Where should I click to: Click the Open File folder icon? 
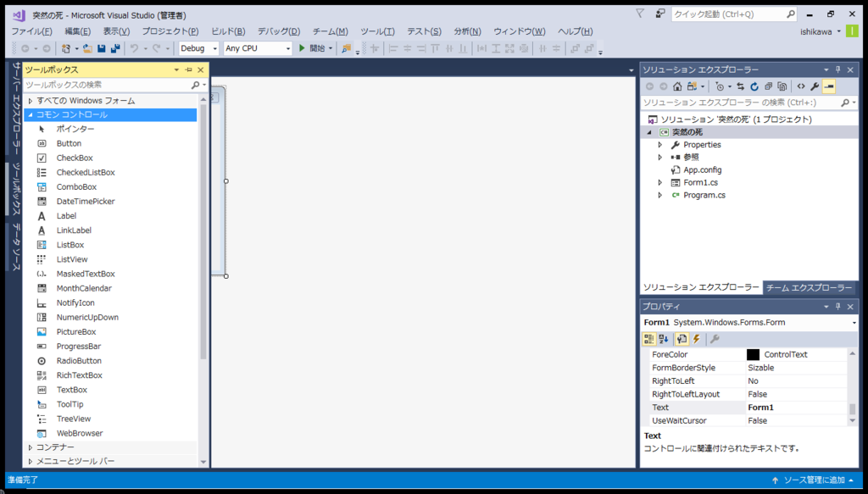(x=87, y=48)
